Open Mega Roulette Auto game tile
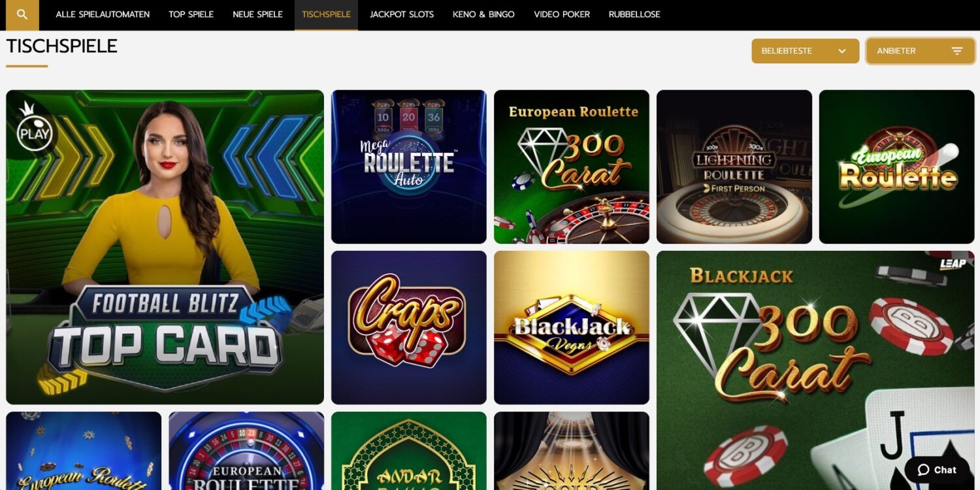980x490 pixels. pos(409,167)
